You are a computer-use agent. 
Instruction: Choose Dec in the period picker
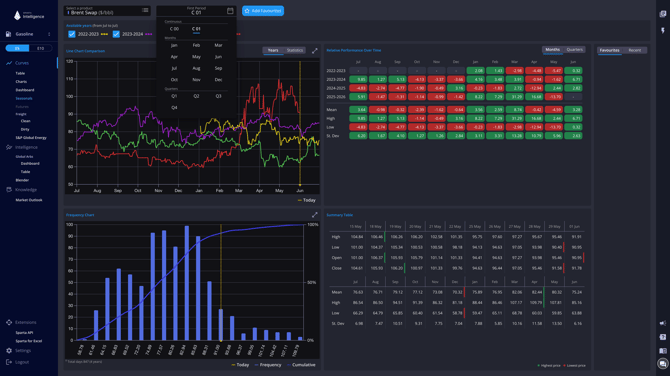pyautogui.click(x=218, y=79)
